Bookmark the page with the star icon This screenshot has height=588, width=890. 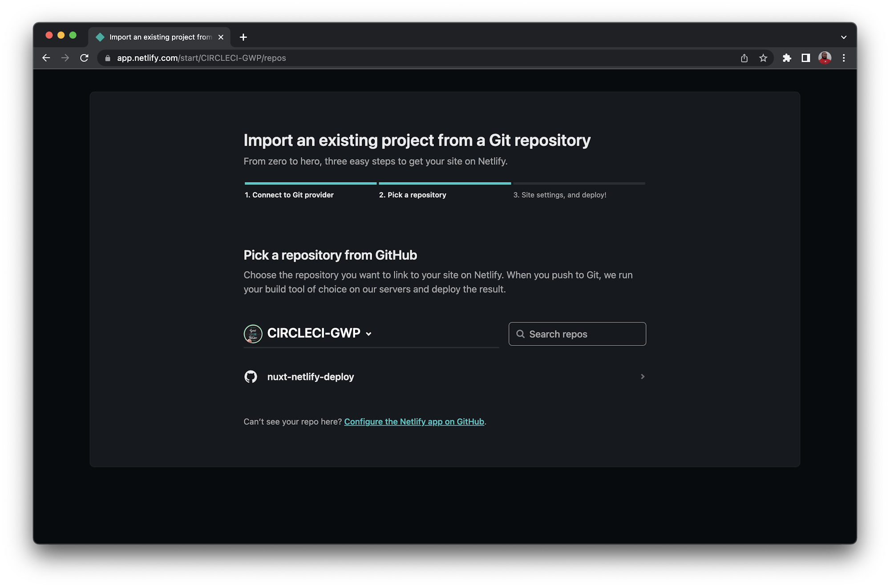(x=764, y=58)
